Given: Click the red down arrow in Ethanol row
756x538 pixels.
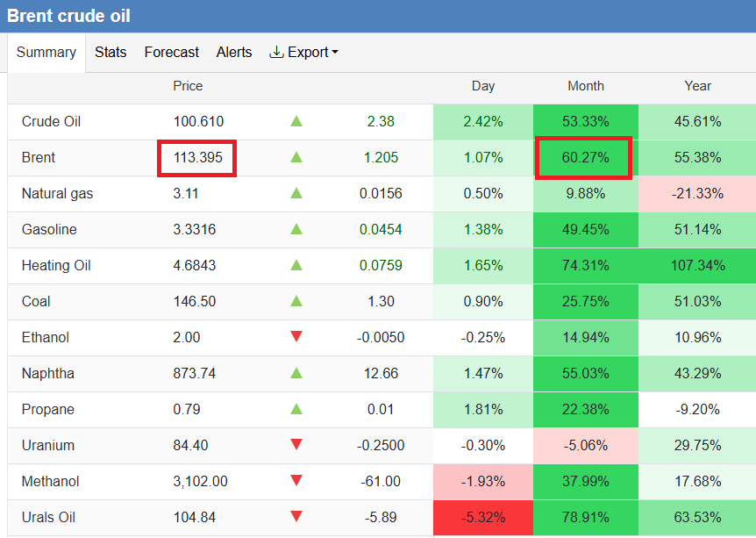Looking at the screenshot, I should 296,337.
